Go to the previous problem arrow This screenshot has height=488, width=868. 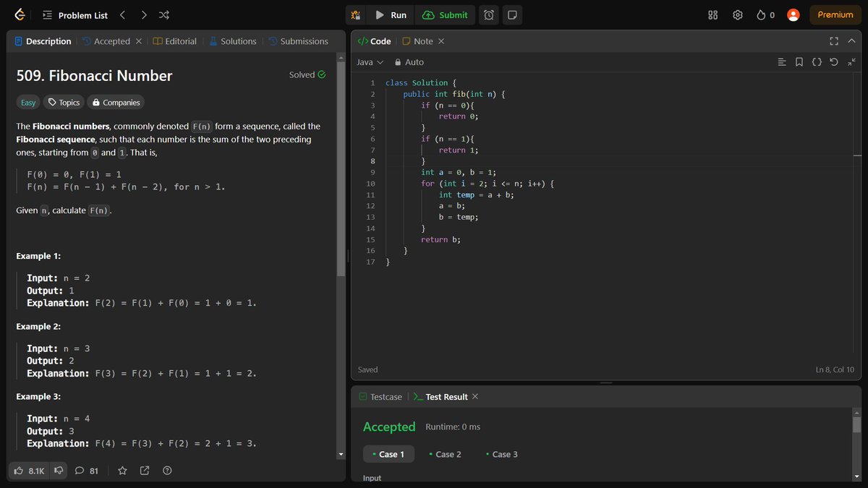pyautogui.click(x=122, y=14)
